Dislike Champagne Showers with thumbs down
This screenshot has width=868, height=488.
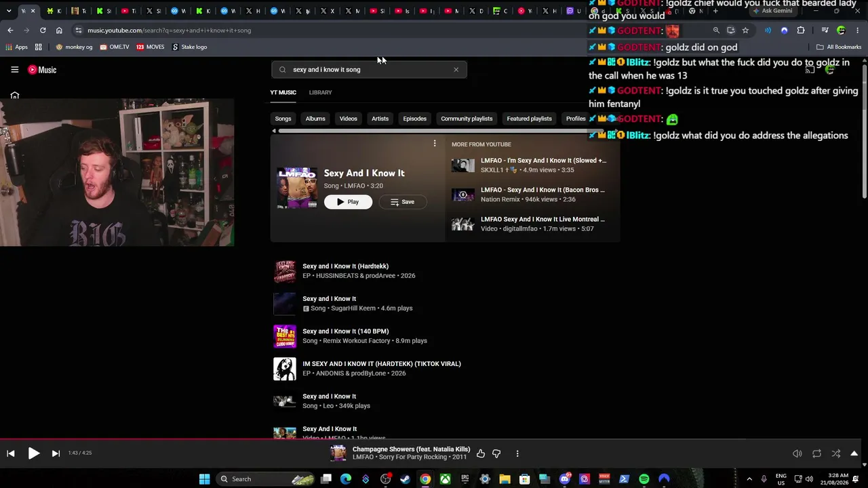[x=496, y=453]
